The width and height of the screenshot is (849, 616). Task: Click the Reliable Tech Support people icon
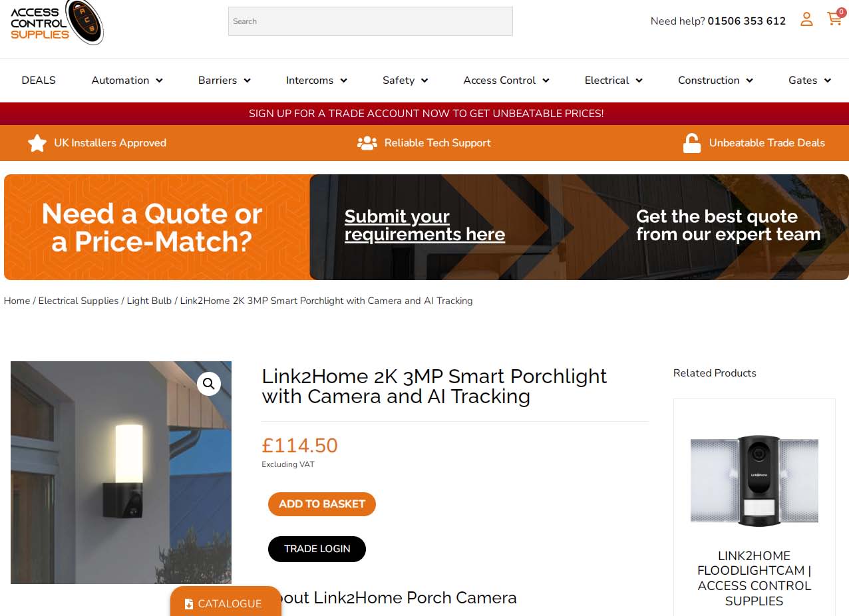[367, 143]
